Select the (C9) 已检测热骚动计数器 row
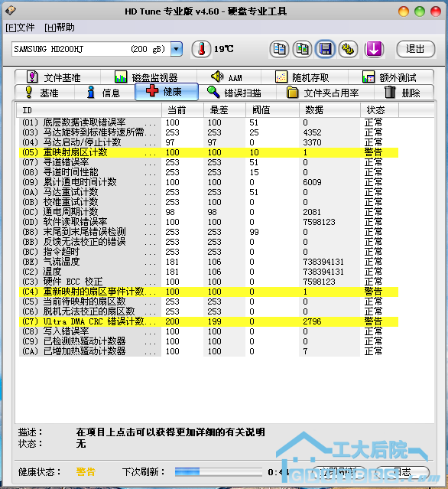Image resolution: width=448 pixels, height=489 pixels. point(209,341)
